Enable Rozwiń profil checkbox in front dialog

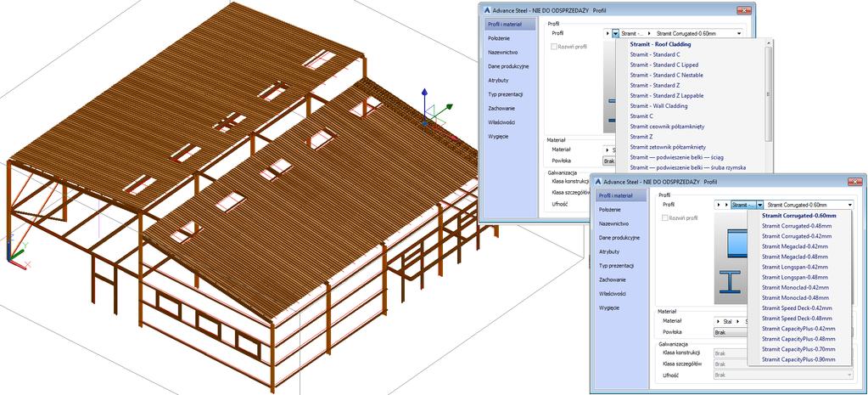click(665, 218)
